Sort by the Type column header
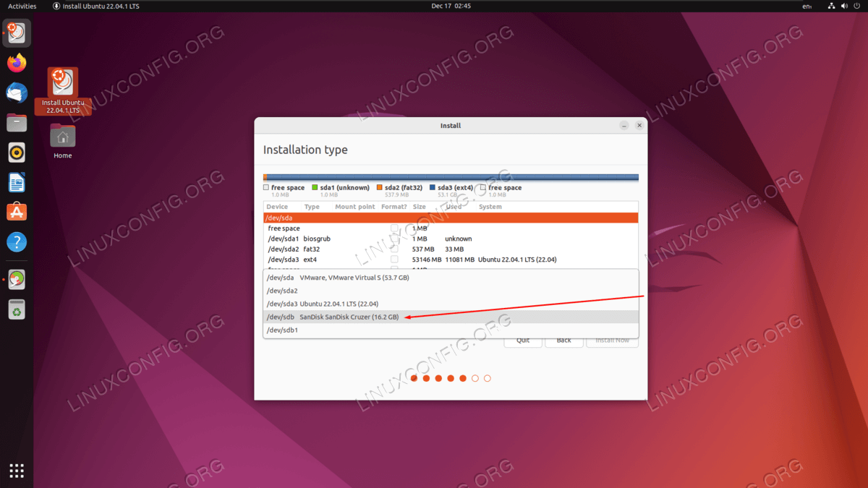868x488 pixels. (x=312, y=207)
